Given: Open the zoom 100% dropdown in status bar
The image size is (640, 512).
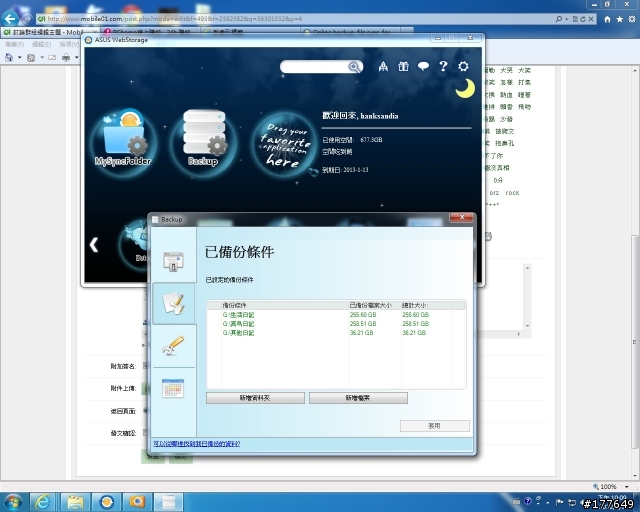Looking at the screenshot, I should point(627,487).
